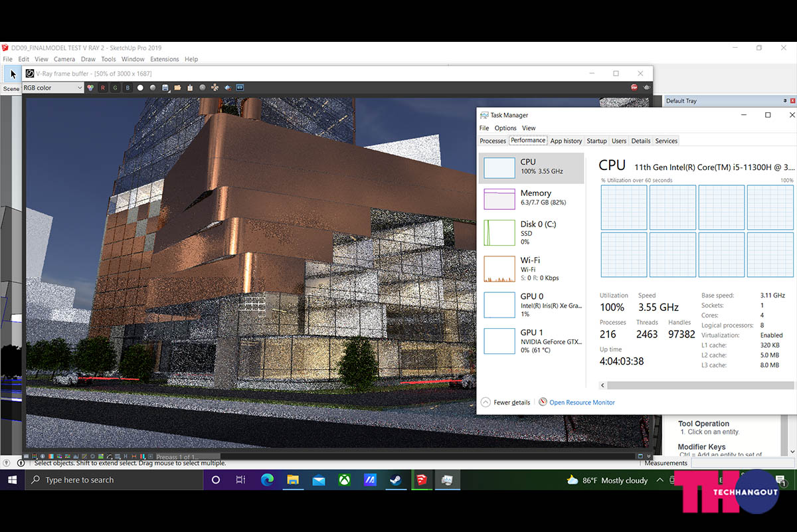The width and height of the screenshot is (797, 532).
Task: Track mouse while rendering icon
Action: coord(215,88)
